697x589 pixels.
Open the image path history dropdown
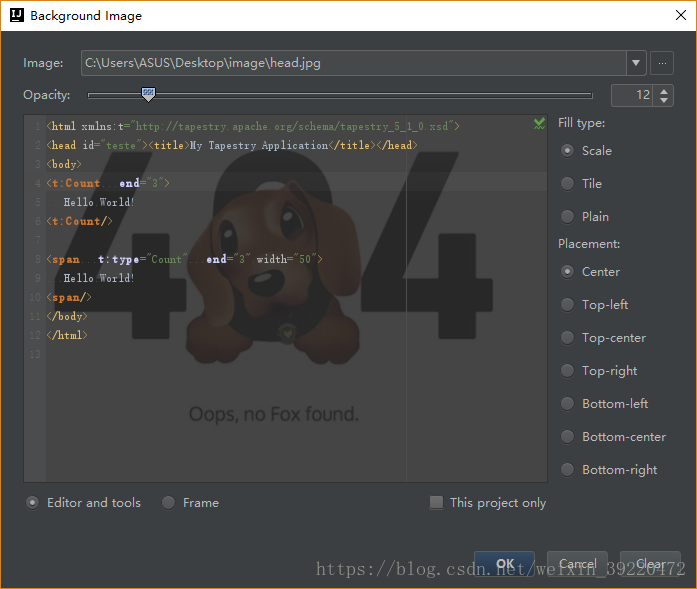pos(636,63)
